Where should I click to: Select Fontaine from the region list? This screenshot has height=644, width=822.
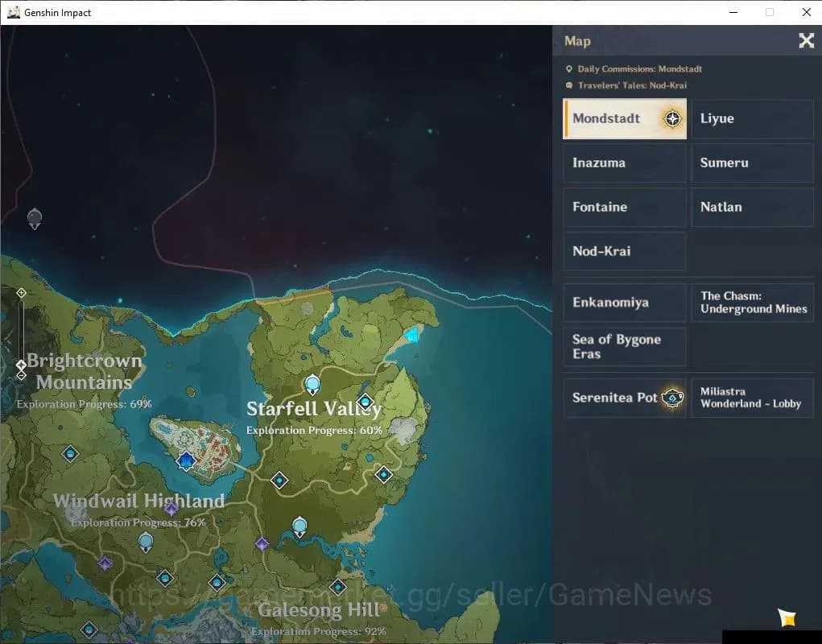click(625, 207)
